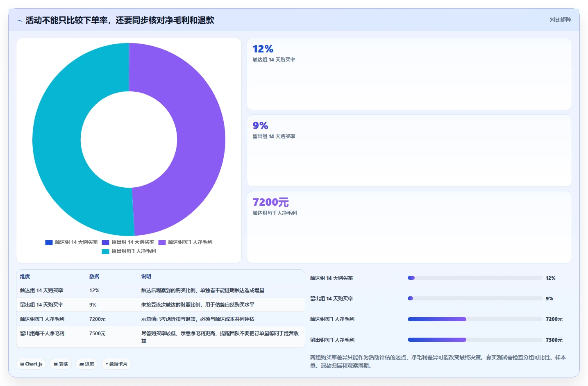Click the title 活动不能只比较下单率
Screen dimensions: 588x386
(x=120, y=20)
